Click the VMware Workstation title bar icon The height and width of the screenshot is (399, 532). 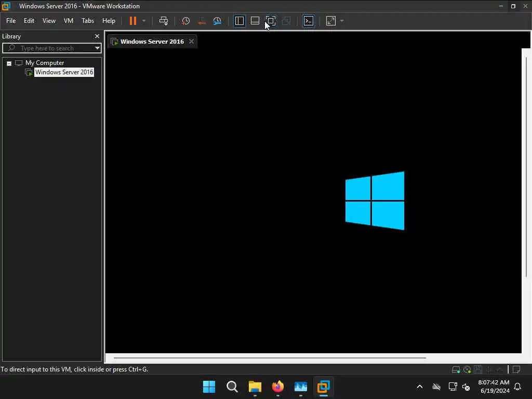[6, 6]
